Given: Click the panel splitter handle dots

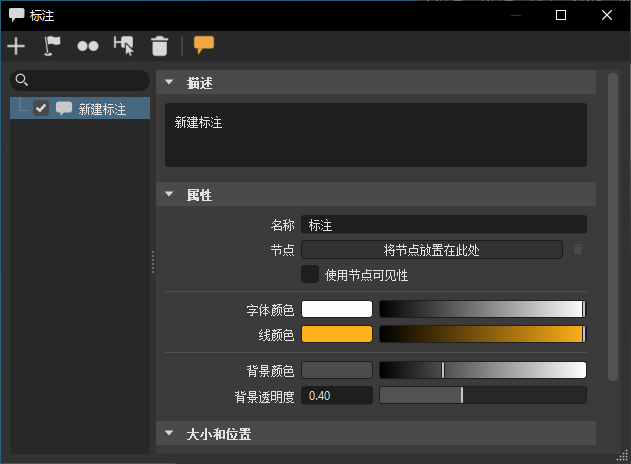Looking at the screenshot, I should coord(153,262).
